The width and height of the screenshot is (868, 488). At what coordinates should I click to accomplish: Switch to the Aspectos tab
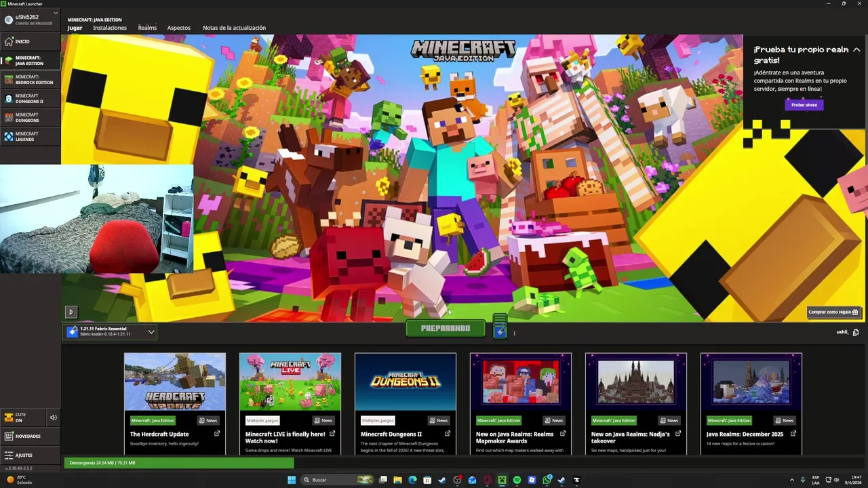tap(179, 28)
